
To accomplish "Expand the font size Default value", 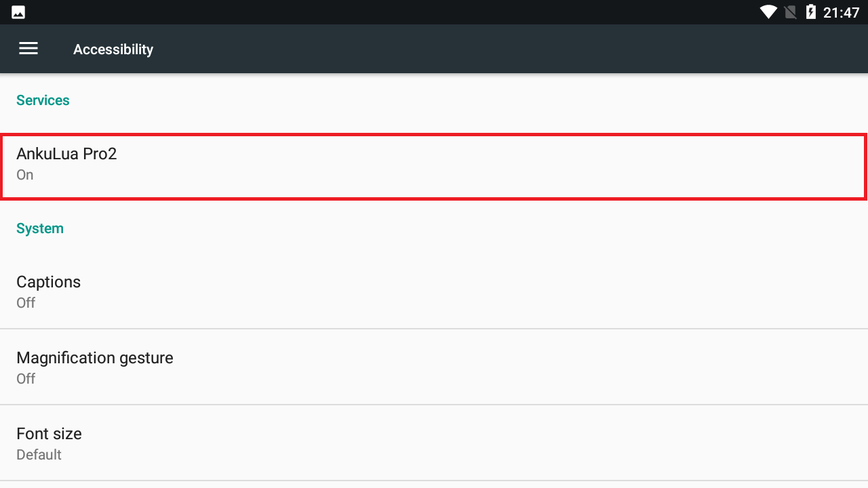I will (39, 455).
